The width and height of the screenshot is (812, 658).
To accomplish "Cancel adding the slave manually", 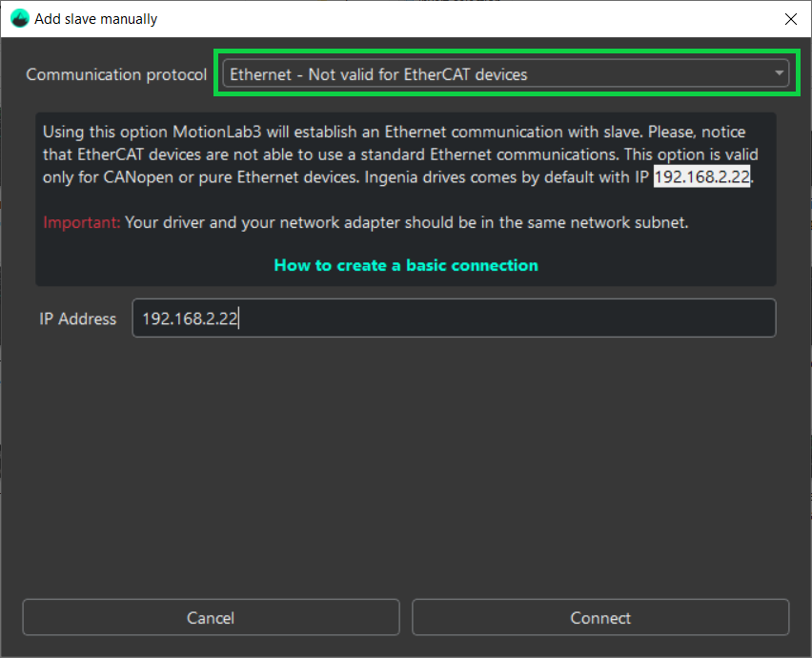I will click(x=211, y=617).
